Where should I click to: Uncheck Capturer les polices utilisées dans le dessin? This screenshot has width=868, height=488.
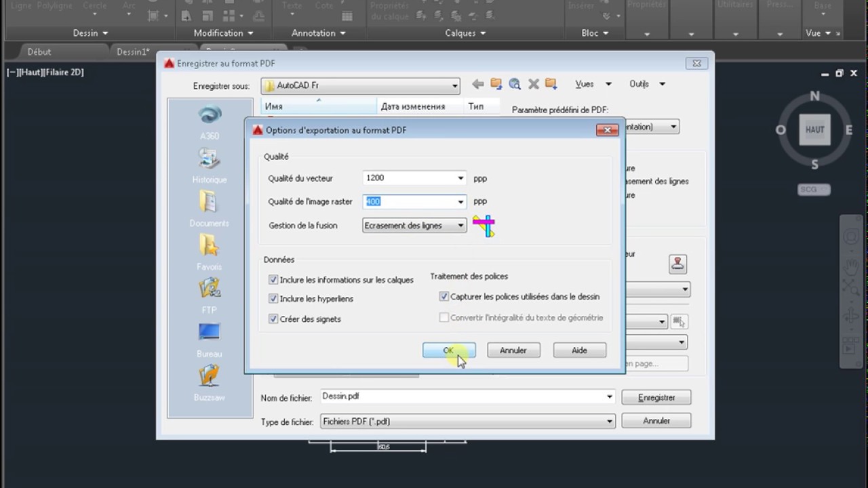(444, 296)
